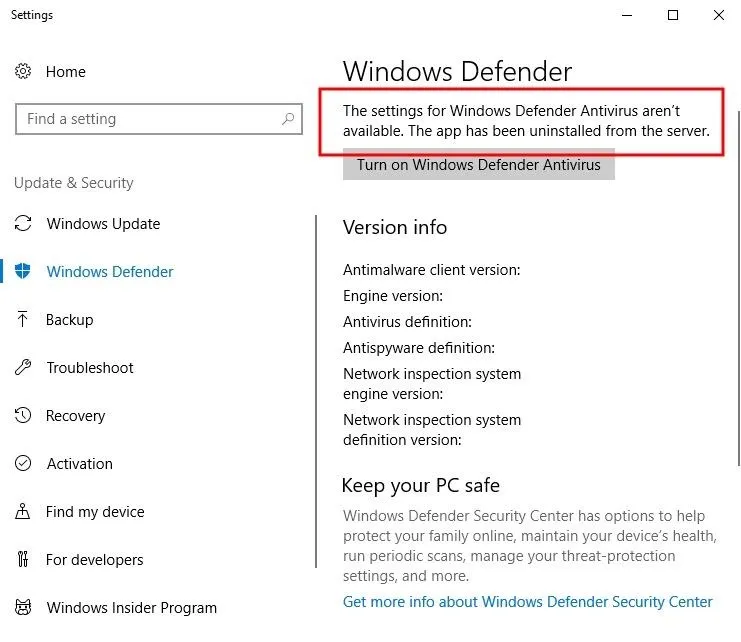Click Antivirus definition label

407,322
